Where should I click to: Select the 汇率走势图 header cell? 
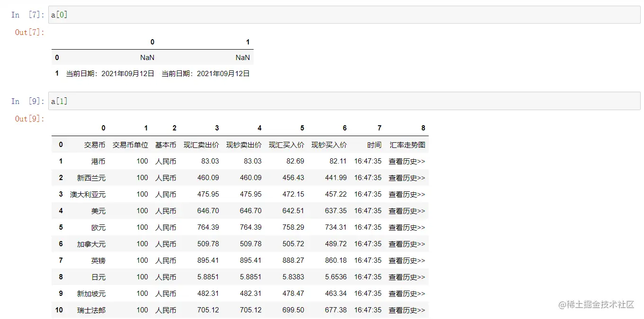407,145
